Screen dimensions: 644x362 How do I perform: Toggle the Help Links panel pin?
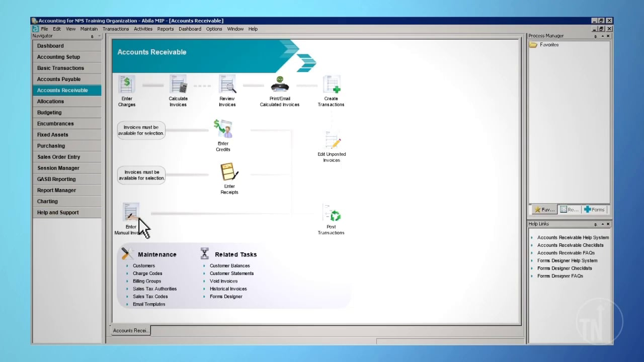pyautogui.click(x=595, y=224)
